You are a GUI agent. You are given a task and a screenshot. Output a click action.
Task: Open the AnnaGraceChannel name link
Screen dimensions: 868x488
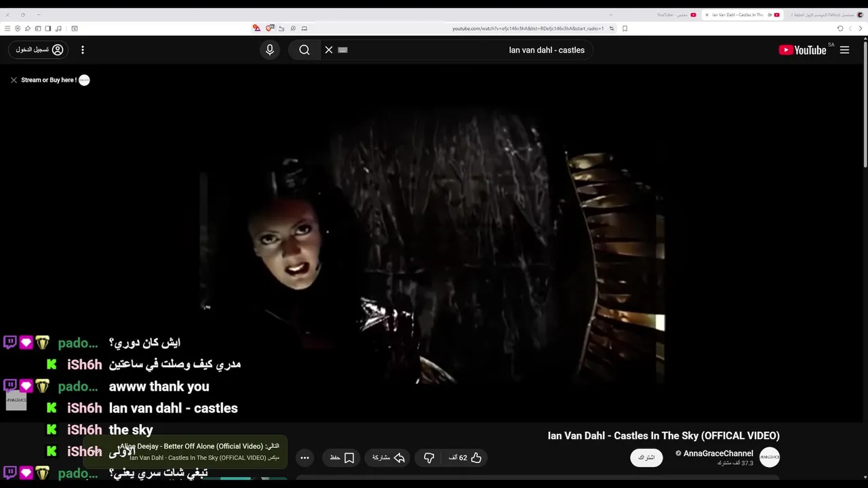[x=718, y=453]
